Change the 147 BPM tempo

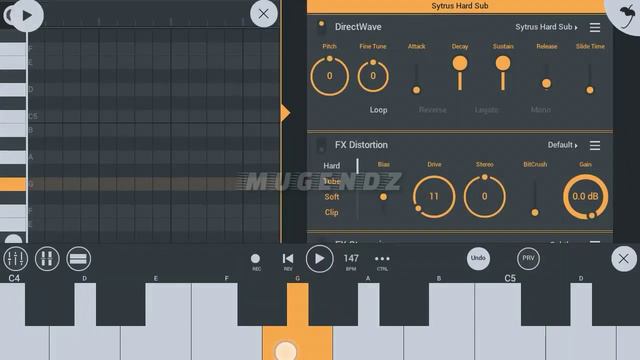[x=351, y=261]
